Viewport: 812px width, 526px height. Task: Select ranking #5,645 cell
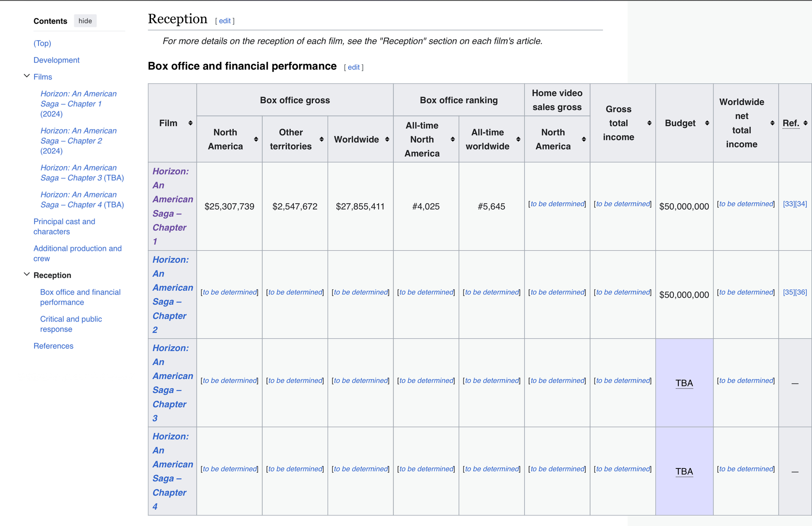click(491, 207)
